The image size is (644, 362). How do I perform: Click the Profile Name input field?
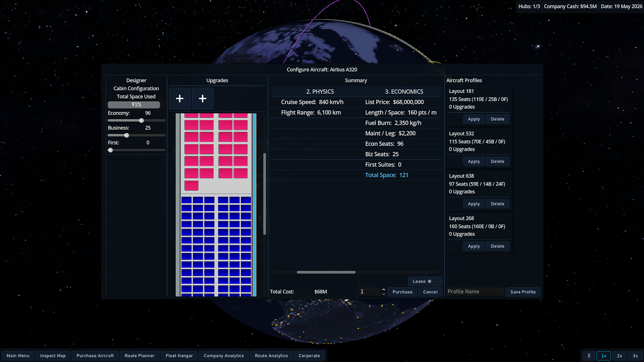click(x=475, y=292)
